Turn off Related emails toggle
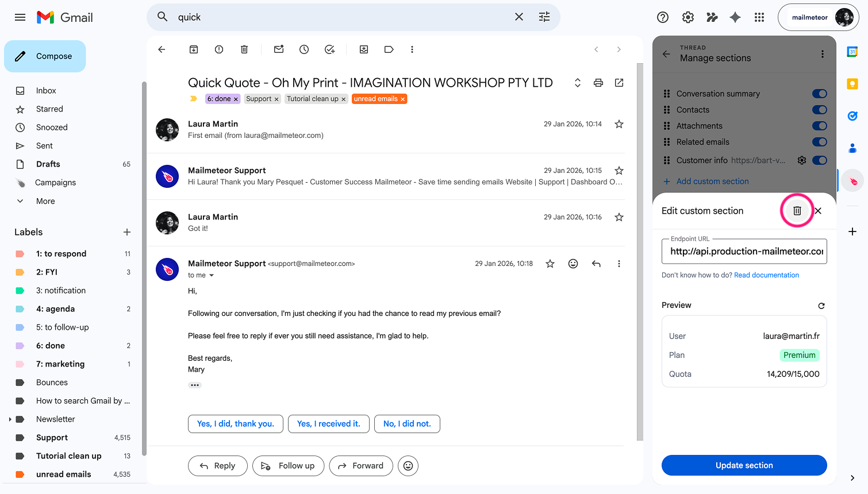Image resolution: width=868 pixels, height=494 pixels. [x=819, y=142]
